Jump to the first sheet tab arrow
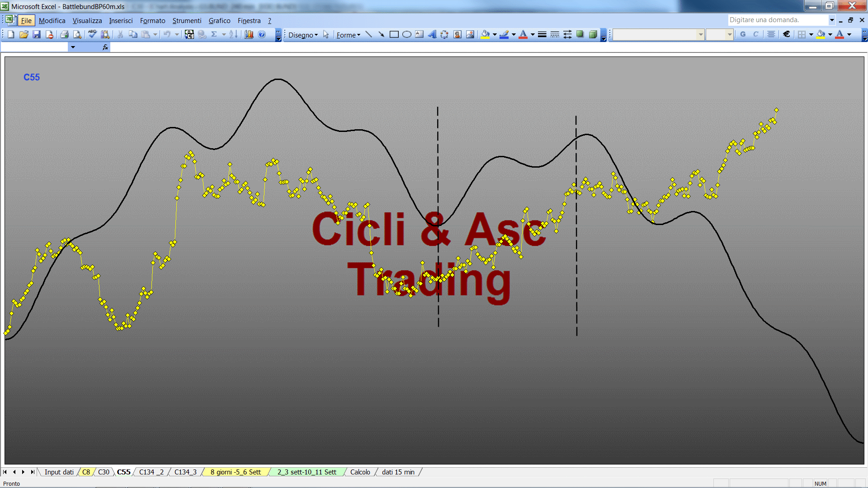This screenshot has width=868, height=488. tap(5, 472)
